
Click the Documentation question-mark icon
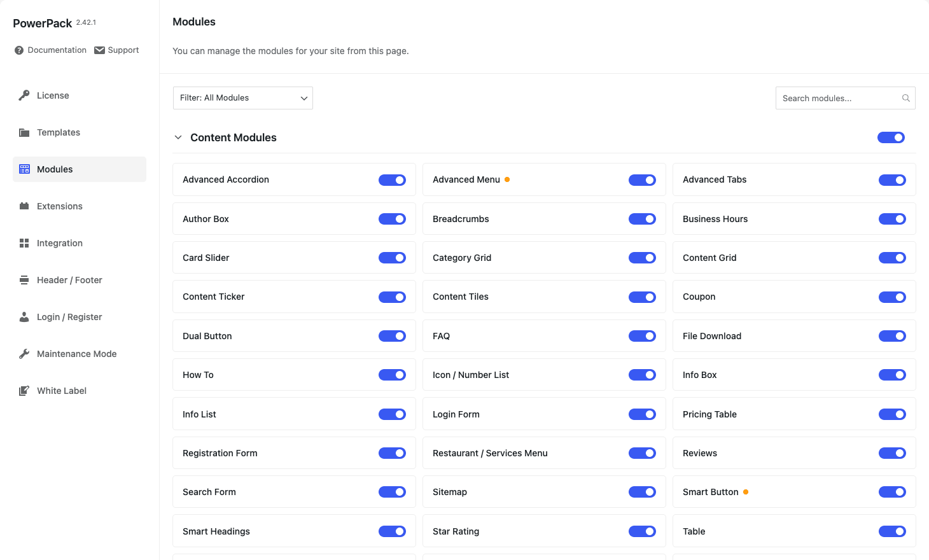click(x=19, y=50)
